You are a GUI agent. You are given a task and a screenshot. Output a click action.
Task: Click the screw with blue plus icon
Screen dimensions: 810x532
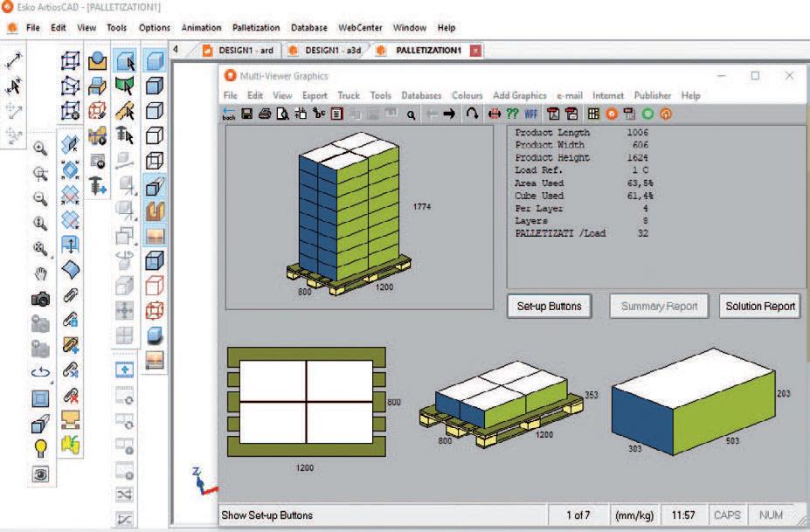tap(97, 185)
